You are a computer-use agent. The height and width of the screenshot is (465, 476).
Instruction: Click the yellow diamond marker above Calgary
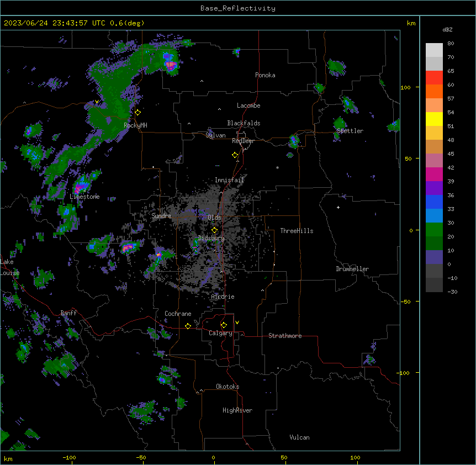(x=224, y=325)
